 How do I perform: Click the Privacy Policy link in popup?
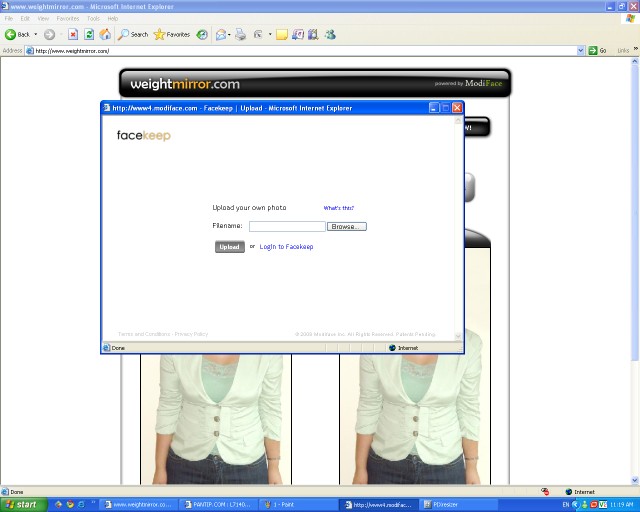[x=191, y=334]
